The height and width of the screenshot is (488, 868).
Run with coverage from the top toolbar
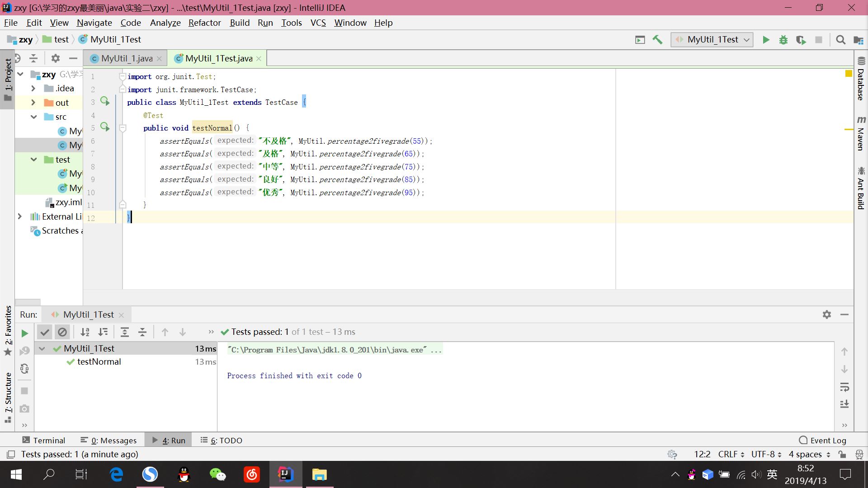801,40
